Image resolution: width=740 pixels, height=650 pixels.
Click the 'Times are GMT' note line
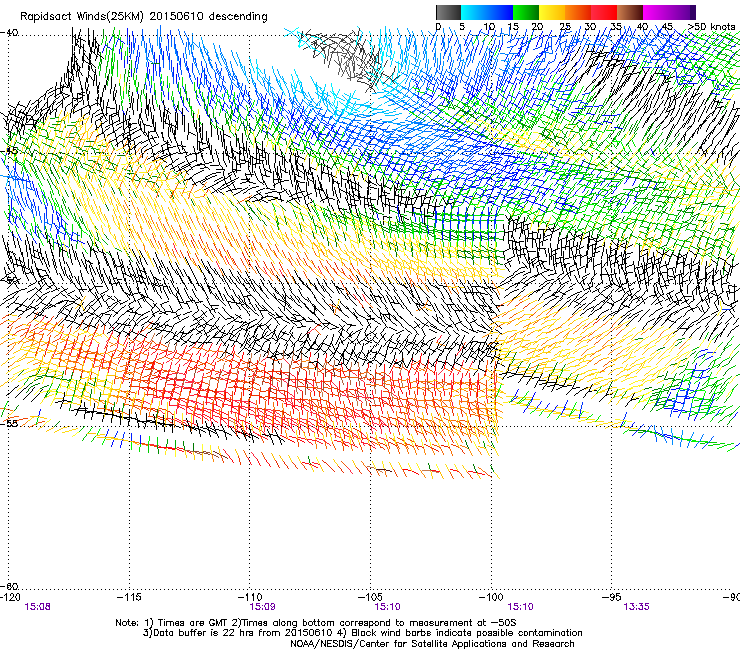[316, 623]
